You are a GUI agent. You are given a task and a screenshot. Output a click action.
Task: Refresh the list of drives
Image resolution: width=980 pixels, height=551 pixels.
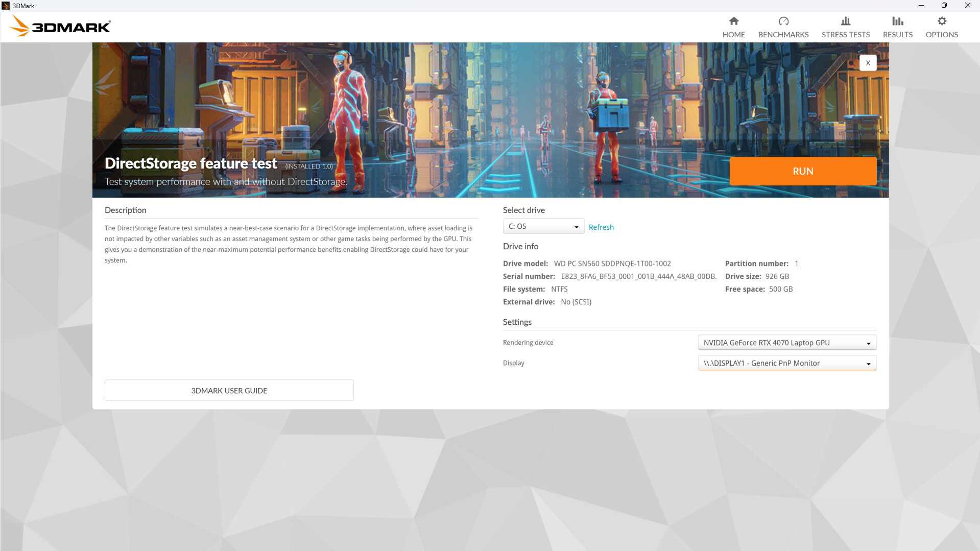[601, 227]
